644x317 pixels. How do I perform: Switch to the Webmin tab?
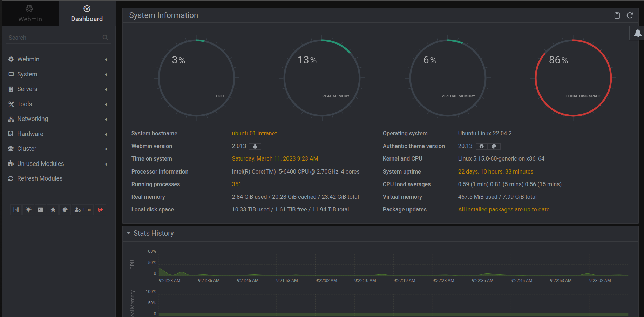tap(30, 14)
